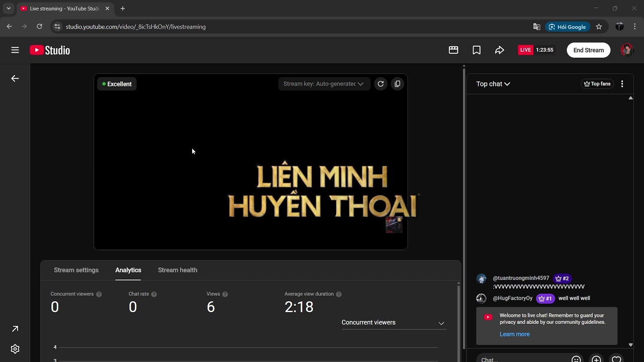Image resolution: width=644 pixels, height=362 pixels.
Task: Close the Live streaming browser tab
Action: coord(107,9)
